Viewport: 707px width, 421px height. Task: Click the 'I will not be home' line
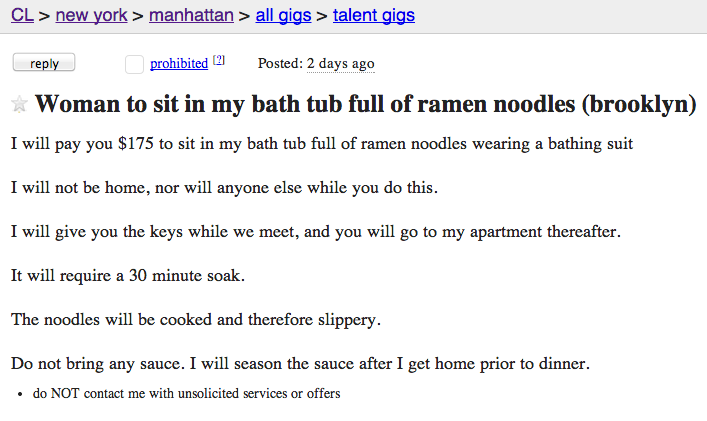point(225,188)
